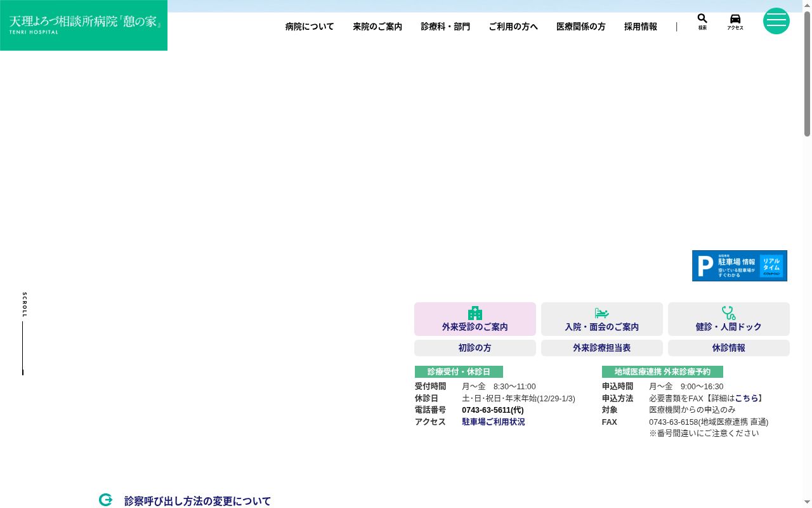812x508 pixels.
Task: Open the 診察呼び出し方法の変更について notice
Action: [x=197, y=501]
